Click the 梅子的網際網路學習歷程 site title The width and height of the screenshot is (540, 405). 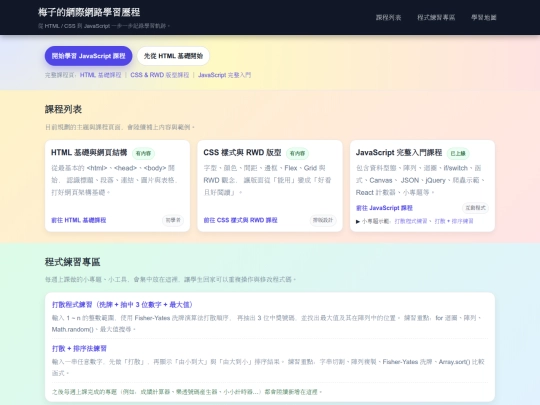pos(89,12)
